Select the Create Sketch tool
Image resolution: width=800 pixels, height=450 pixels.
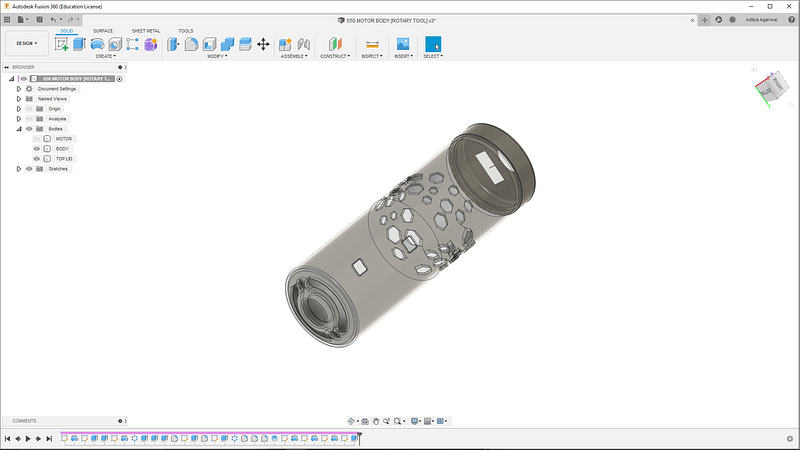click(62, 44)
